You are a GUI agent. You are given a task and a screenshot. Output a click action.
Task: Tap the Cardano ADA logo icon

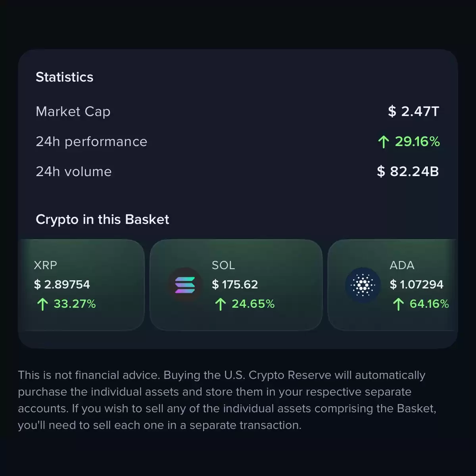(x=363, y=285)
